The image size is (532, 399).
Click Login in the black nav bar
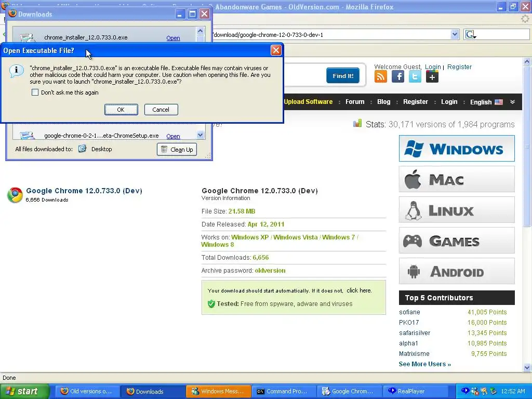(449, 102)
